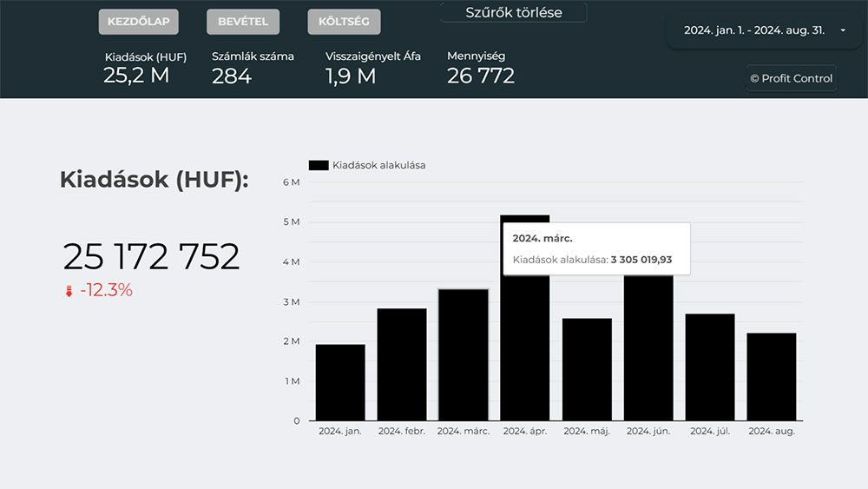
Task: Select the 2024. jan. bar
Action: [340, 382]
